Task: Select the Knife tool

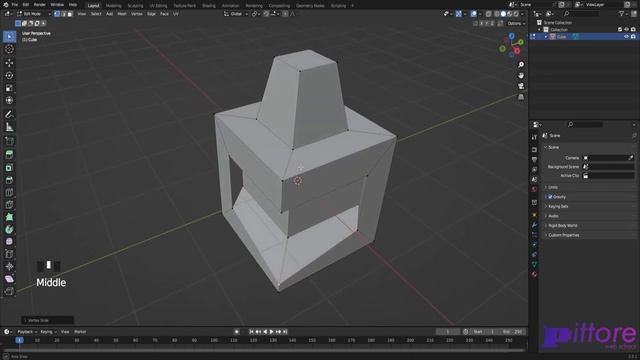Action: click(x=9, y=204)
